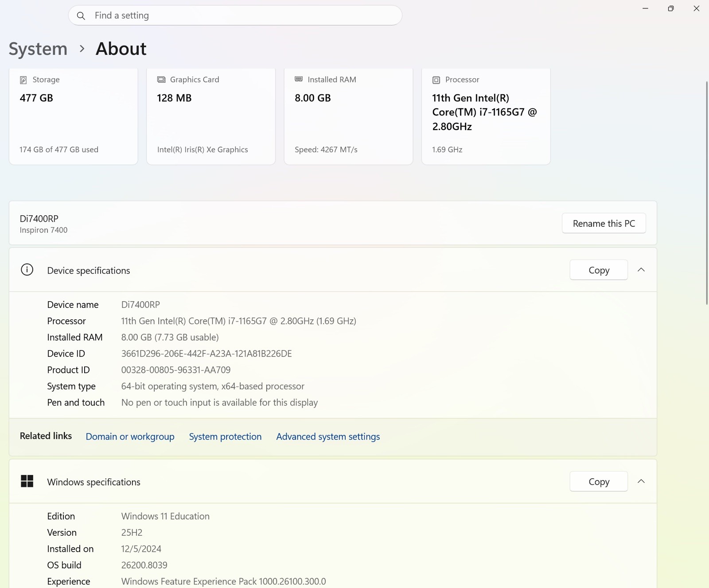The width and height of the screenshot is (709, 588).
Task: Copy the Device specifications
Action: [599, 270]
